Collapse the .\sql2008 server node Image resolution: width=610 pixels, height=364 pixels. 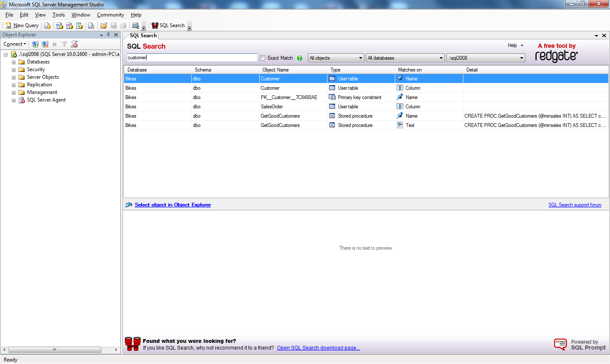click(6, 55)
